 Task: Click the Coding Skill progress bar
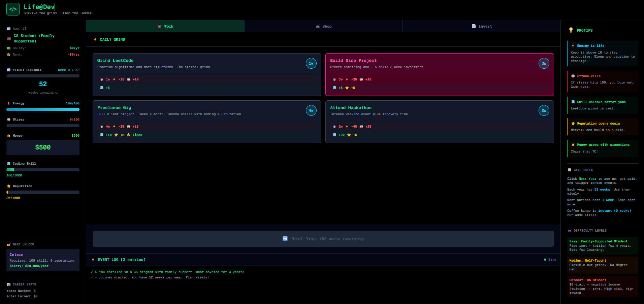pos(43,170)
